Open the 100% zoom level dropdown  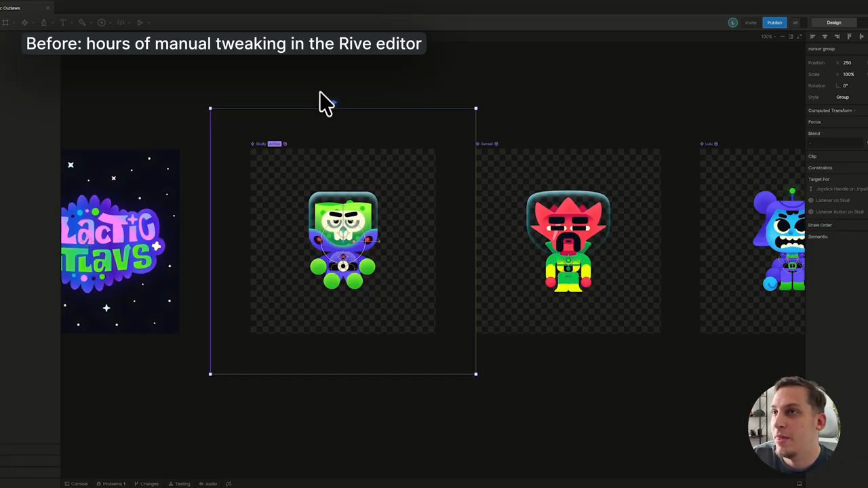tap(769, 37)
